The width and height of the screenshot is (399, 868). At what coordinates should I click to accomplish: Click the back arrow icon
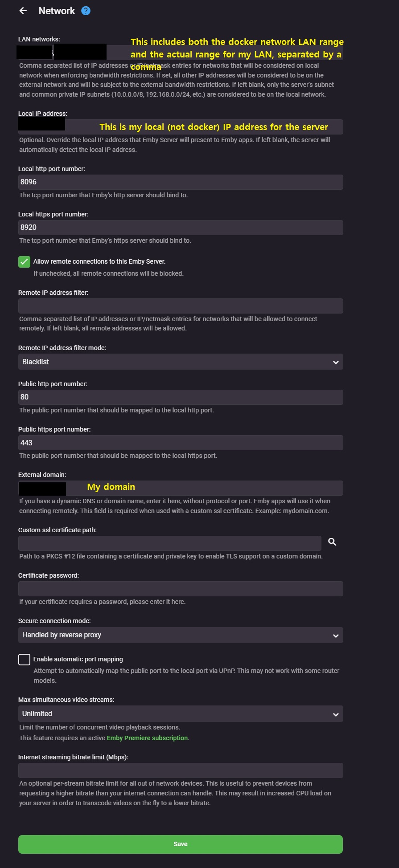23,11
